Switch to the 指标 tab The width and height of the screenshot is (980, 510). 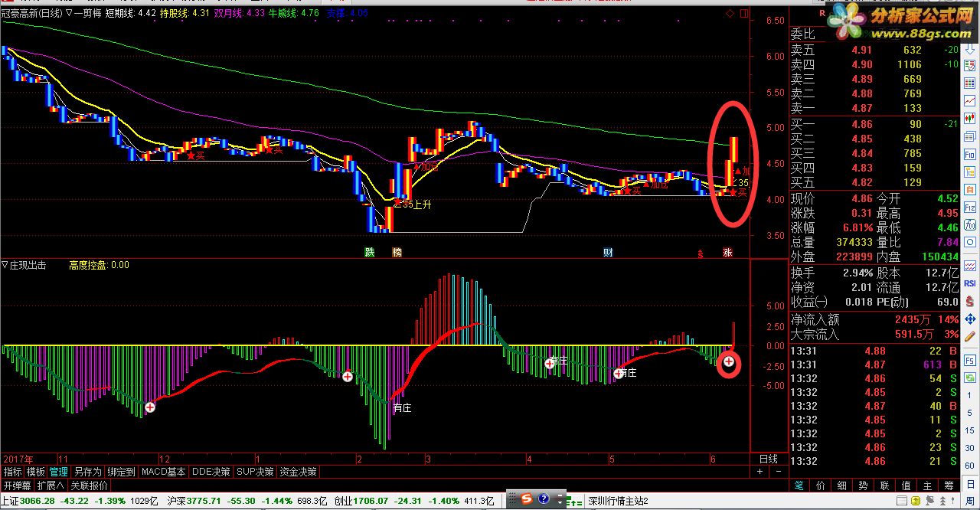pyautogui.click(x=12, y=472)
